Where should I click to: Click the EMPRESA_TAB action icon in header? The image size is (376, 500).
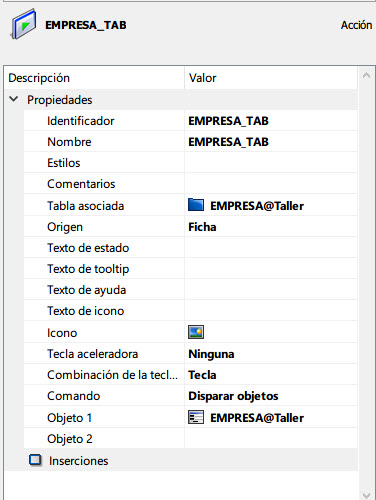click(x=24, y=24)
